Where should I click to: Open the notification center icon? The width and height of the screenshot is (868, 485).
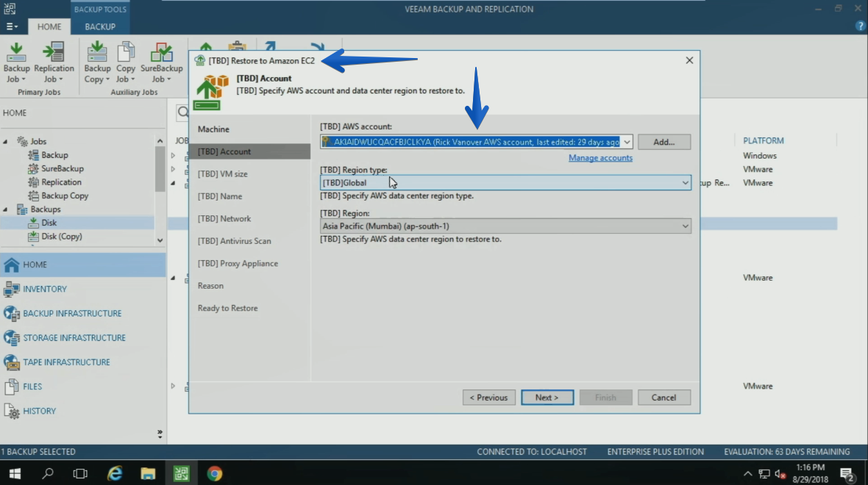coord(846,474)
